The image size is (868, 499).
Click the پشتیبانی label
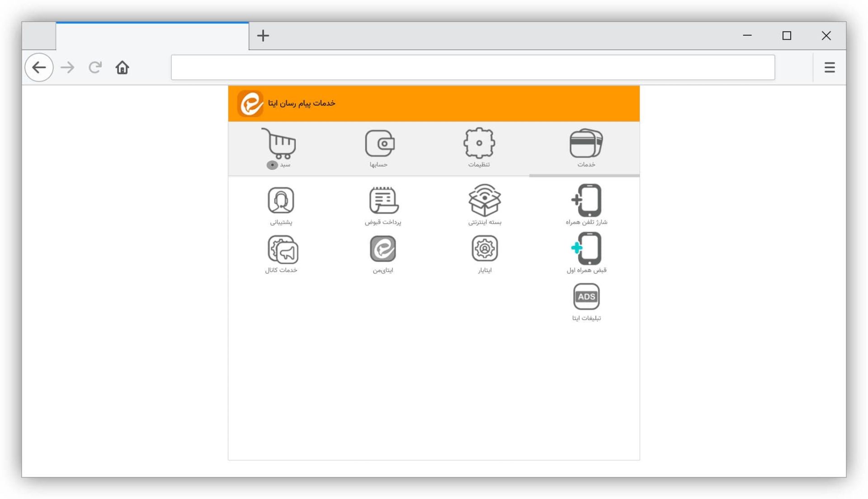[x=281, y=222]
